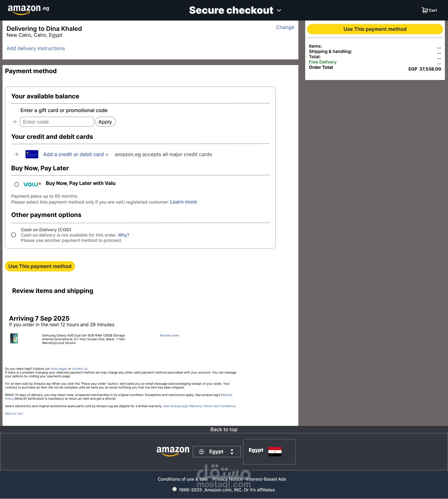Click the Delivering to Dina Khaled heading
Screen dimensions: 448x499
pyautogui.click(x=44, y=29)
